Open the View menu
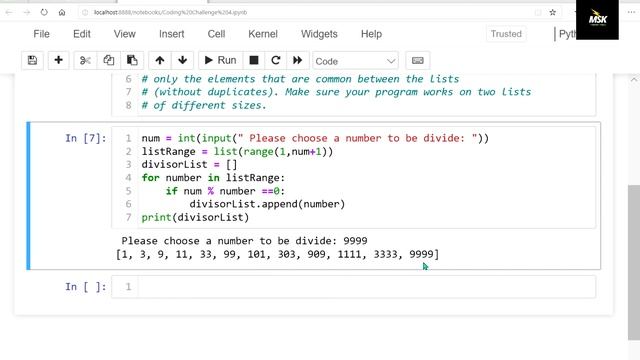 [124, 34]
